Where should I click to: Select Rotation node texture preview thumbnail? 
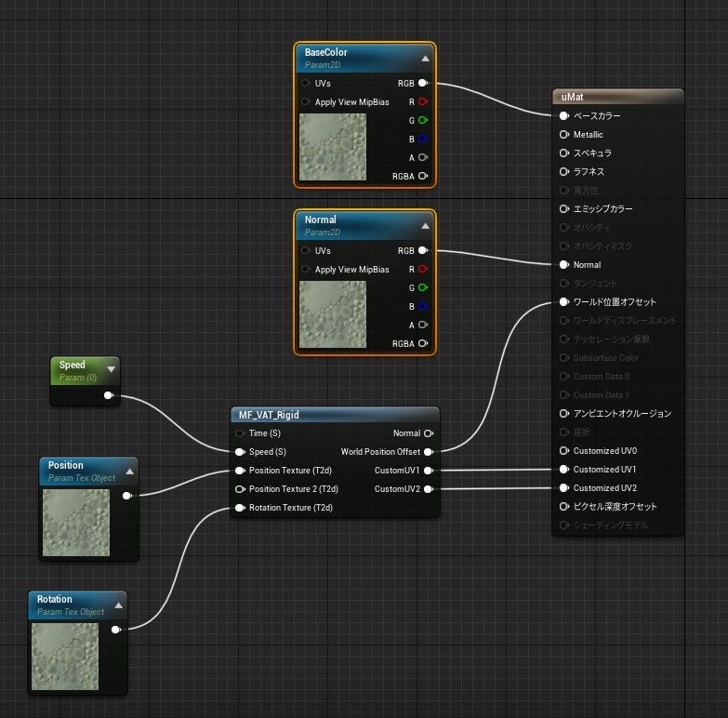pos(65,657)
